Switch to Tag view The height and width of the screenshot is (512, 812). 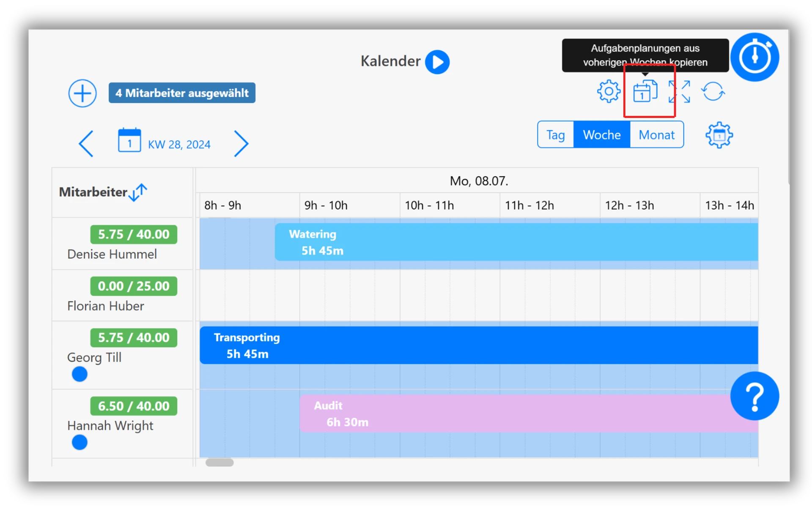pyautogui.click(x=555, y=135)
